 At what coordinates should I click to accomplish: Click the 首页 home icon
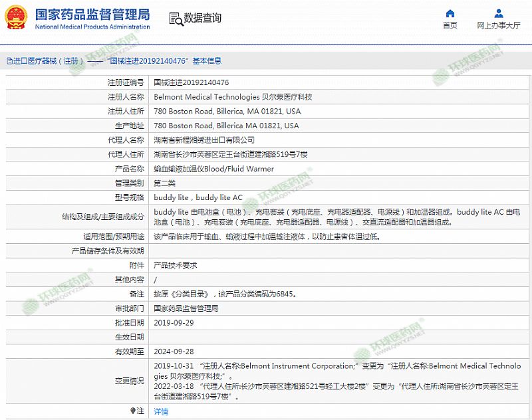450,13
